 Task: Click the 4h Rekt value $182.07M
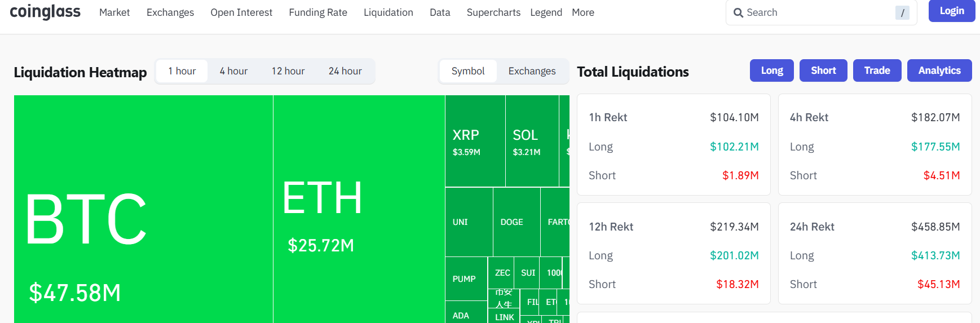click(x=935, y=117)
